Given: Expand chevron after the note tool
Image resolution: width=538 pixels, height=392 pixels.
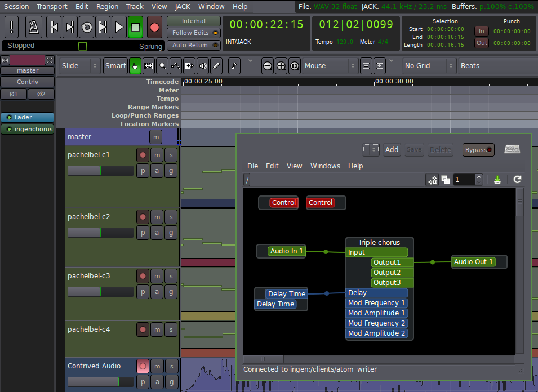Looking at the screenshot, I should point(251,61).
